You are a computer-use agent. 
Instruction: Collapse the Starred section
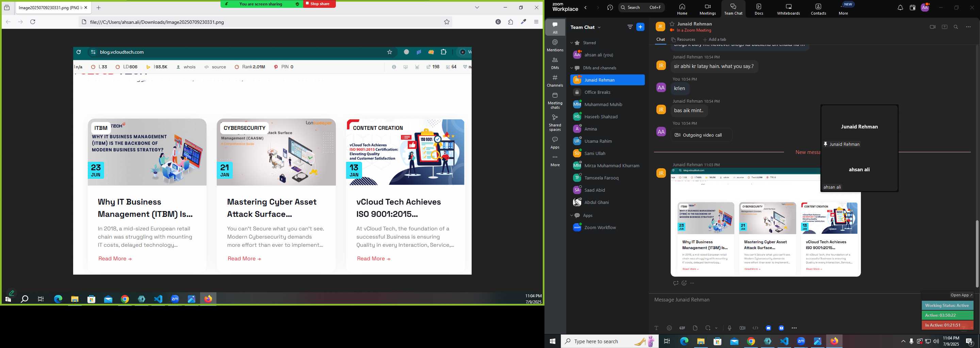point(571,43)
